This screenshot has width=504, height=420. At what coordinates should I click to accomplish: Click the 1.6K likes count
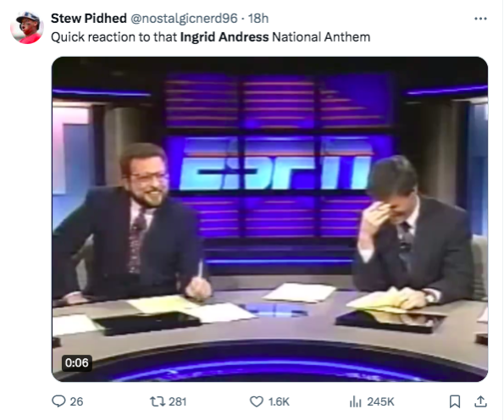[279, 401]
